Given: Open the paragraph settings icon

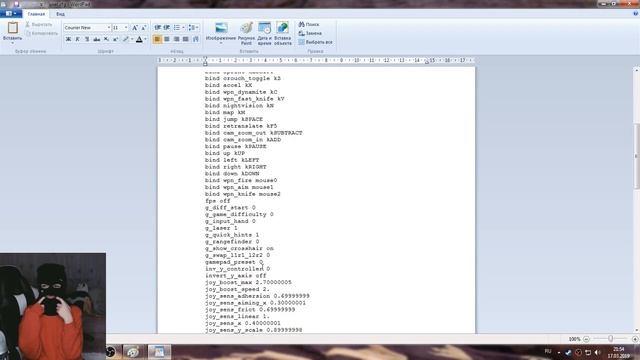Looking at the screenshot, I should pyautogui.click(x=196, y=39).
